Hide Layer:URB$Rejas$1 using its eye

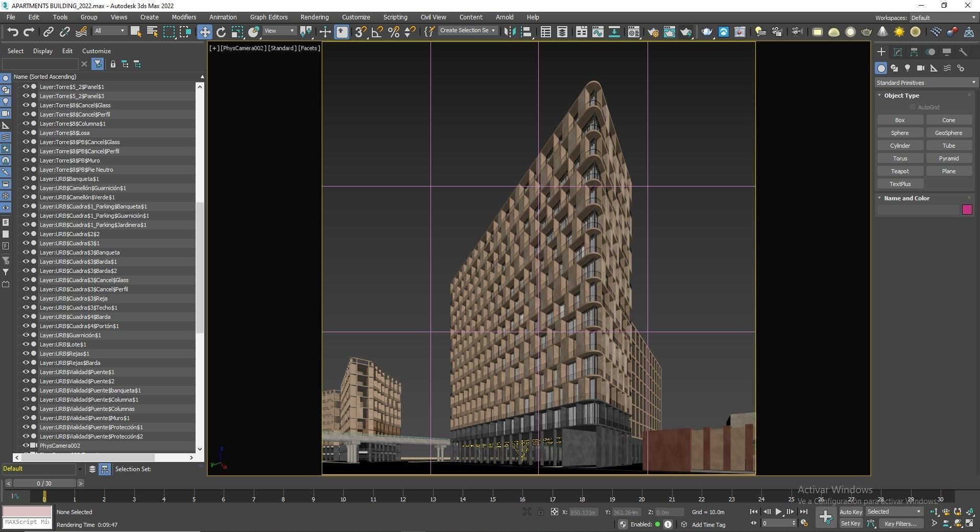(x=26, y=354)
